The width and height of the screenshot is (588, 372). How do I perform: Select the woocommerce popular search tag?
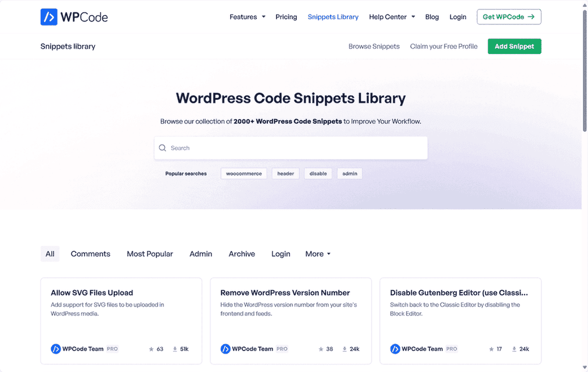tap(243, 173)
